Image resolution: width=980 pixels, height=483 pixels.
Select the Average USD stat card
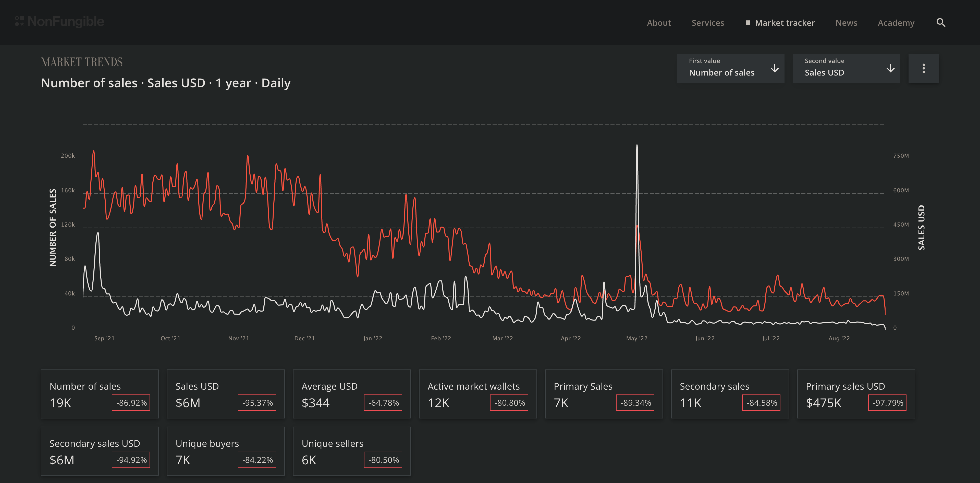[351, 394]
